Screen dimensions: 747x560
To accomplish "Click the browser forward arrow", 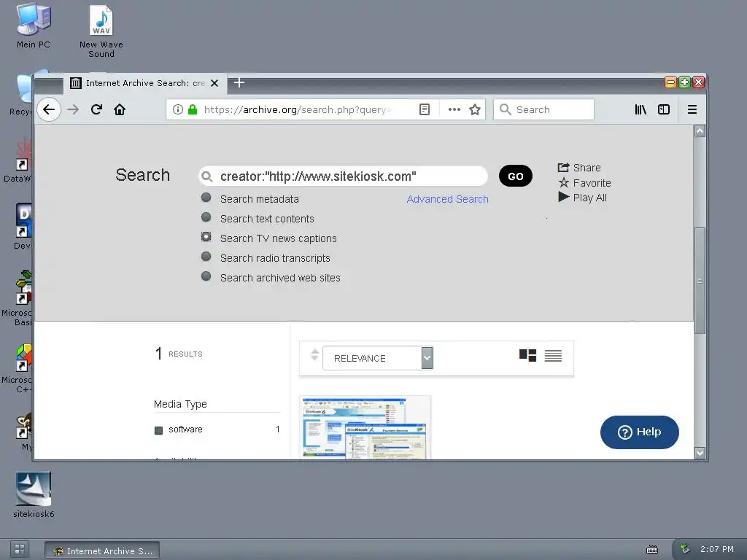I will (x=73, y=109).
